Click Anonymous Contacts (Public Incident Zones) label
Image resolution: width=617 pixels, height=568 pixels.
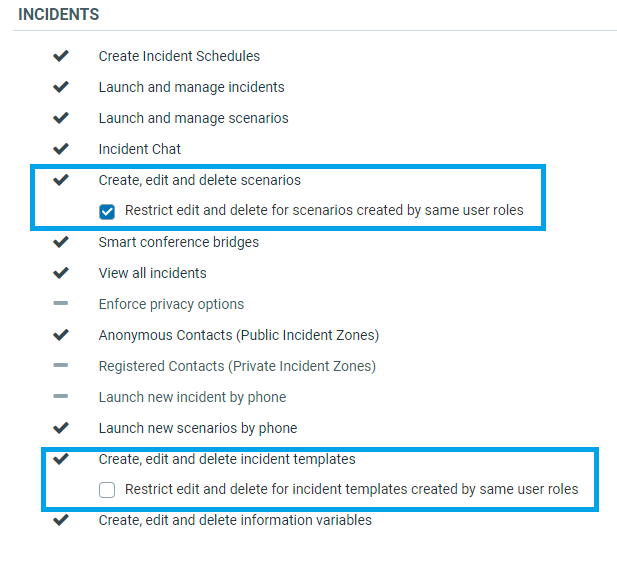[239, 335]
